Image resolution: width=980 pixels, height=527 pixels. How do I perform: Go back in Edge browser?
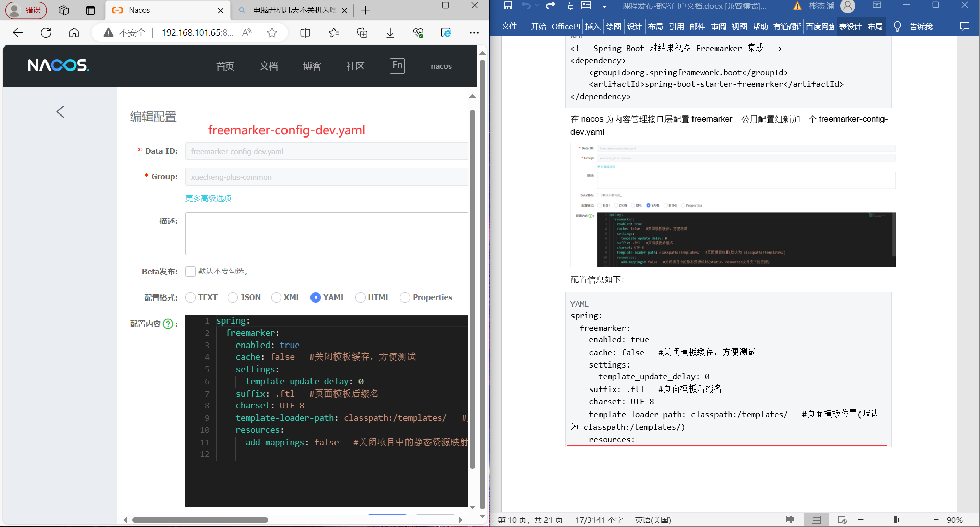(x=18, y=33)
